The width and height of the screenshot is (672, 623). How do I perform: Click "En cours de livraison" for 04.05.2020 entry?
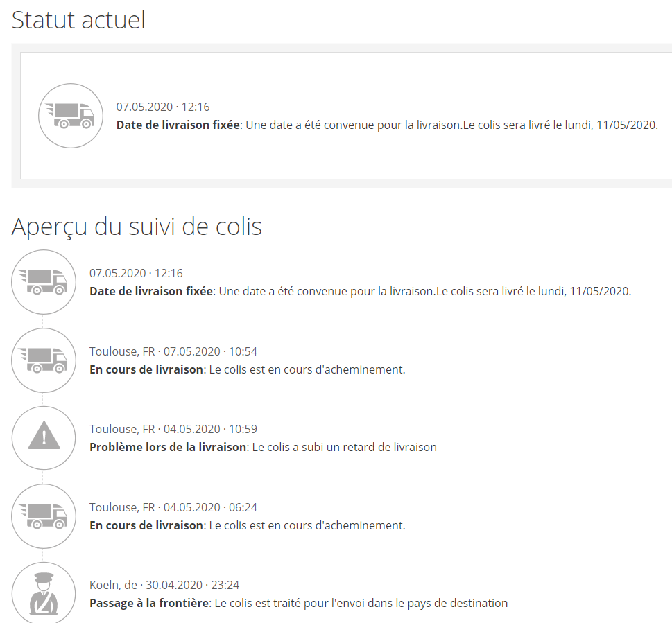146,525
